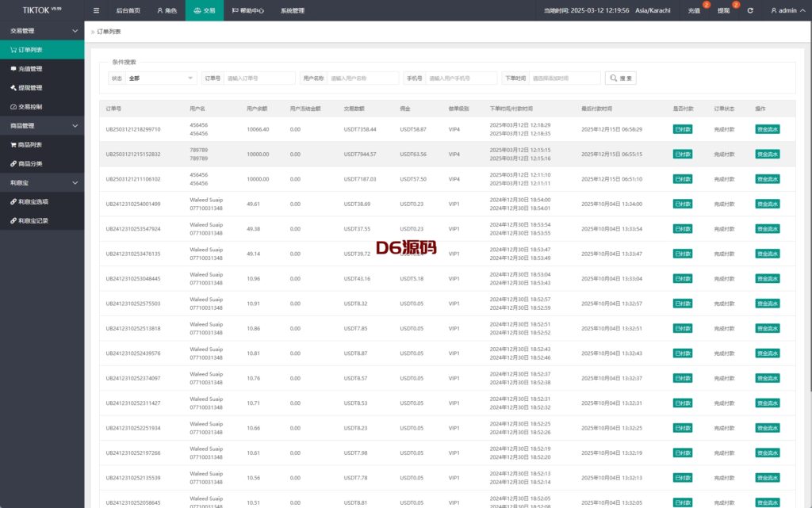Collapse the 交易管理 sidebar group
This screenshot has height=508, width=812.
pyautogui.click(x=42, y=31)
